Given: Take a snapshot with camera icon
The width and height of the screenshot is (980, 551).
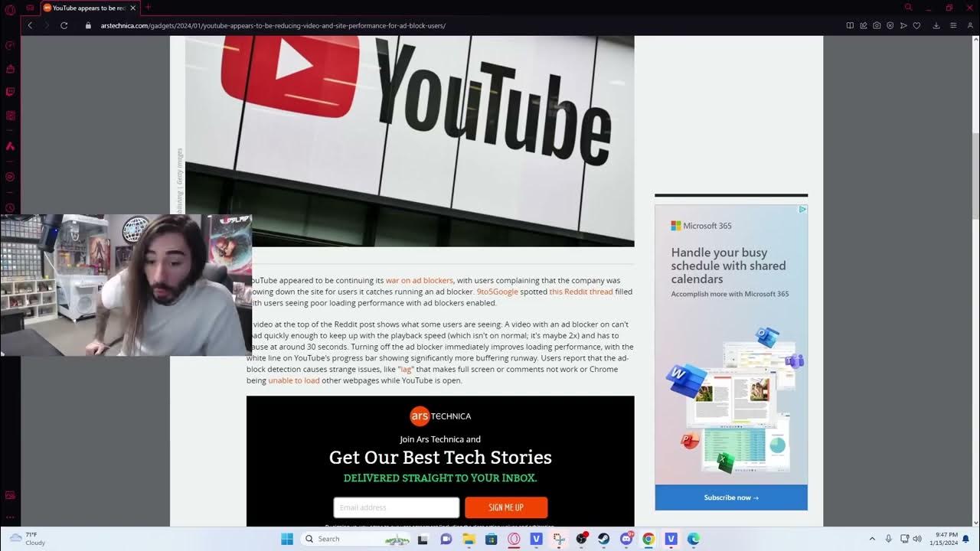Looking at the screenshot, I should click(877, 25).
